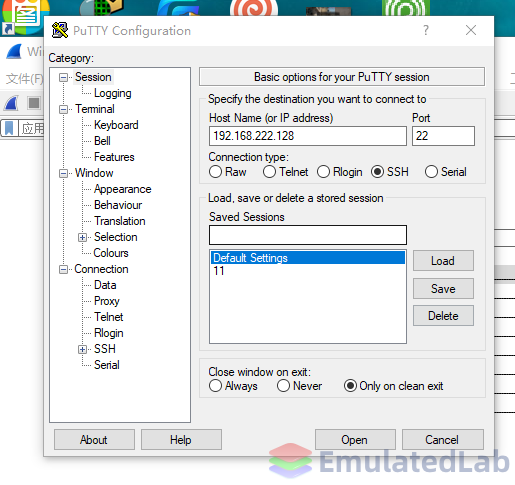Viewport: 515px width, 485px height.
Task: Open the Translation settings category
Action: coord(120,221)
